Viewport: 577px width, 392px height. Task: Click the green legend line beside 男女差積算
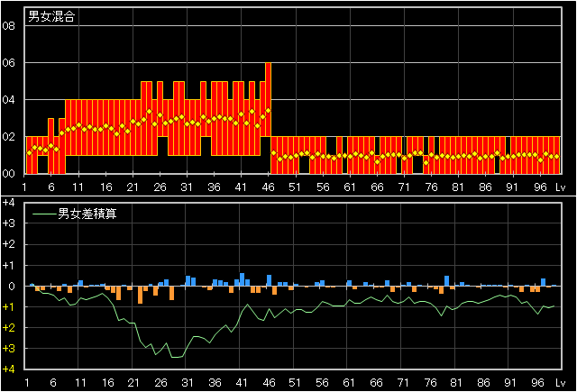(44, 214)
